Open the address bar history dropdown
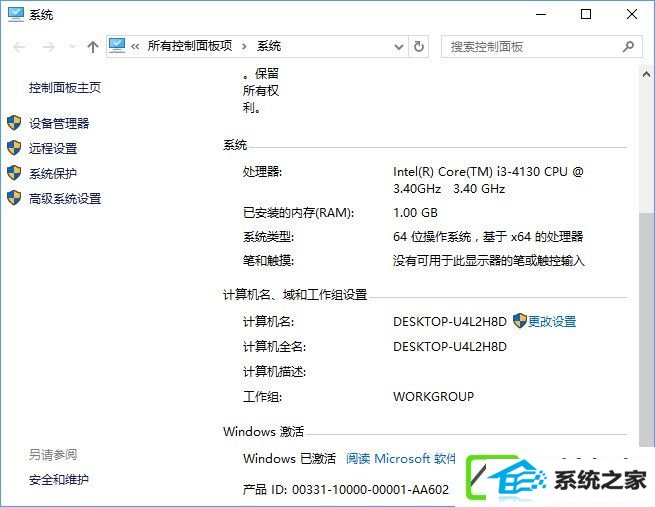The width and height of the screenshot is (655, 507). [399, 47]
